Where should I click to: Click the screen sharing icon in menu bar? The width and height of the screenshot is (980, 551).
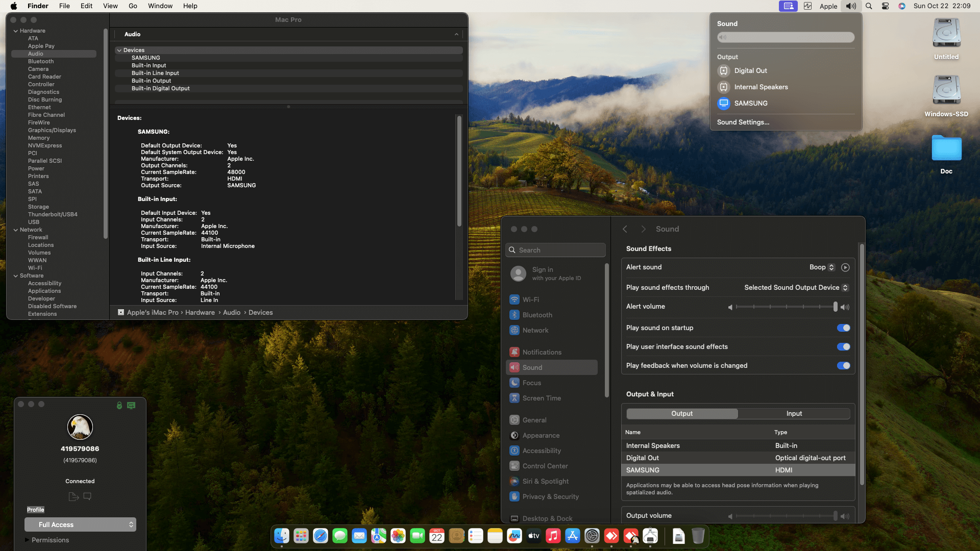[788, 6]
